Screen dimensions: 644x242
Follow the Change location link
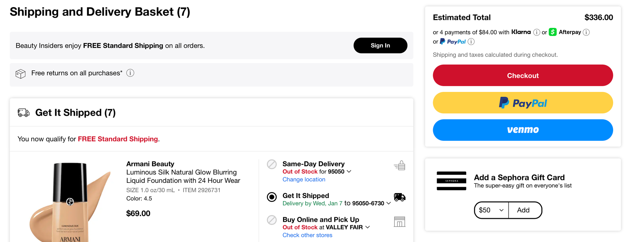[x=304, y=180]
